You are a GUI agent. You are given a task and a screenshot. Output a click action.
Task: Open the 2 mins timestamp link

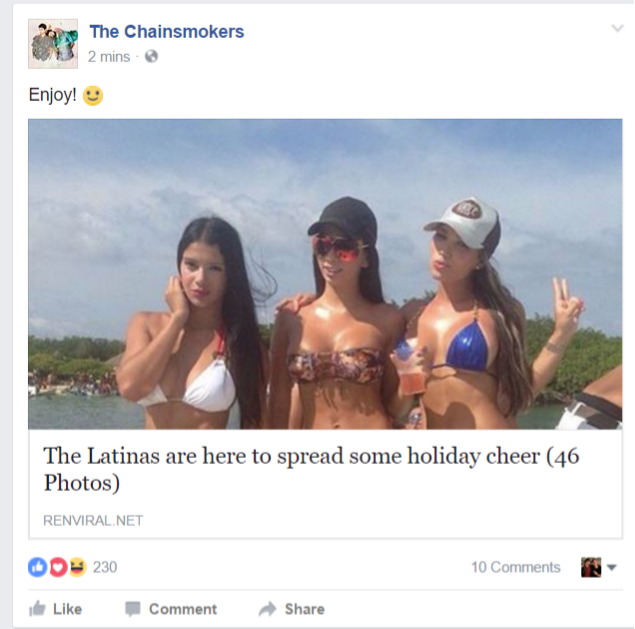pyautogui.click(x=109, y=57)
